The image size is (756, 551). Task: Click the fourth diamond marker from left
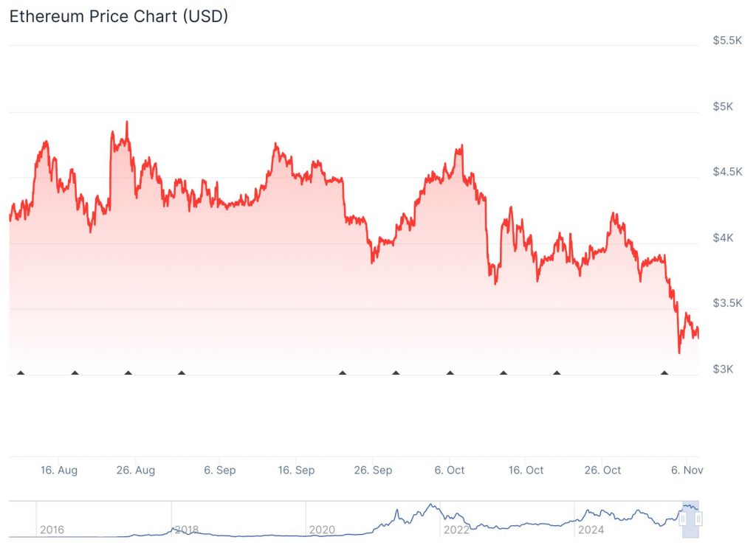point(182,373)
